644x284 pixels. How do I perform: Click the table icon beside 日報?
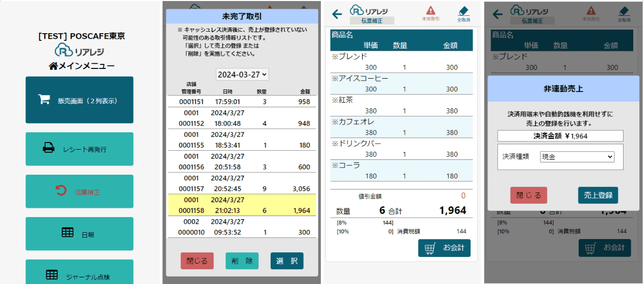[x=68, y=233]
